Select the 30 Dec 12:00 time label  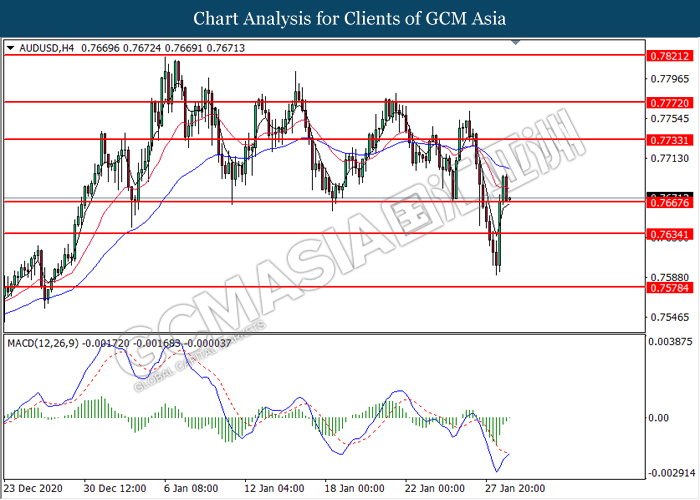(115, 490)
